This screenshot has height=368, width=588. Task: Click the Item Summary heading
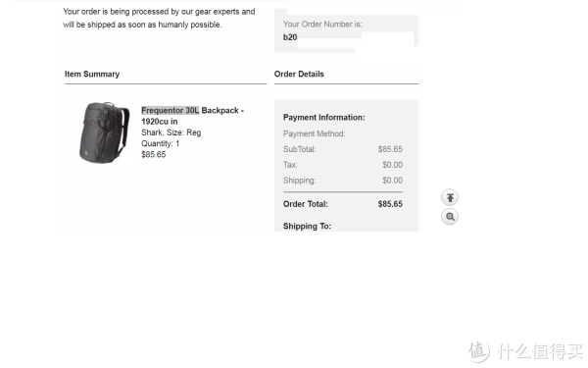(92, 74)
